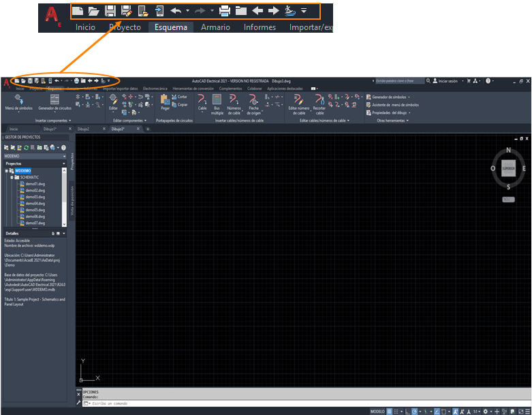
Task: Open the Generador de símbolos tool
Action: click(388, 97)
